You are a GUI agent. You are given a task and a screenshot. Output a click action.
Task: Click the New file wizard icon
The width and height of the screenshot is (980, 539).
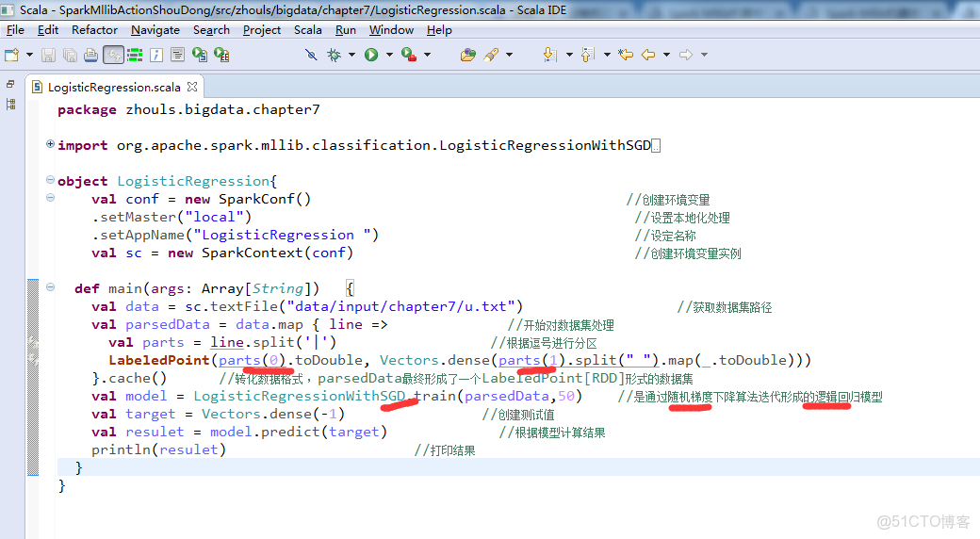click(x=12, y=55)
